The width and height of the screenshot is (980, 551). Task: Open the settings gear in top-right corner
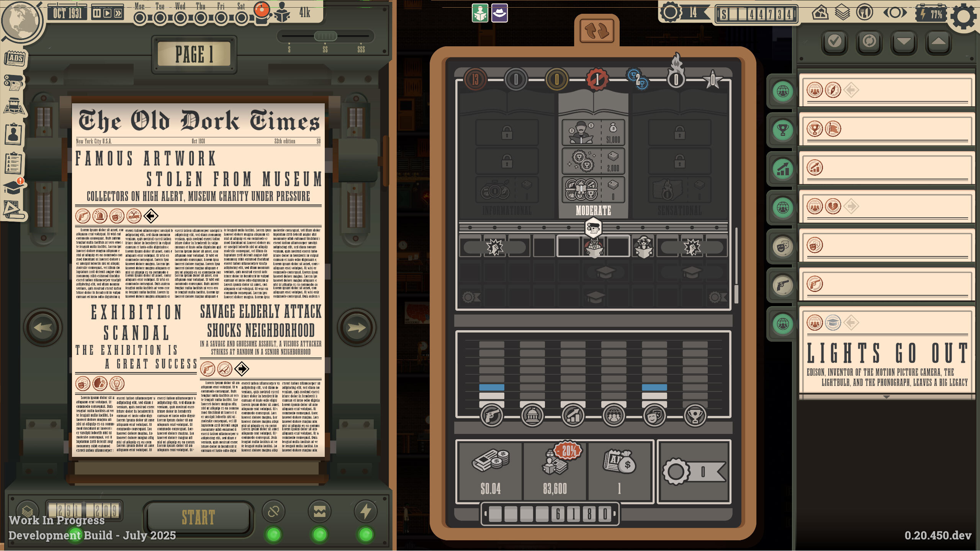point(964,16)
